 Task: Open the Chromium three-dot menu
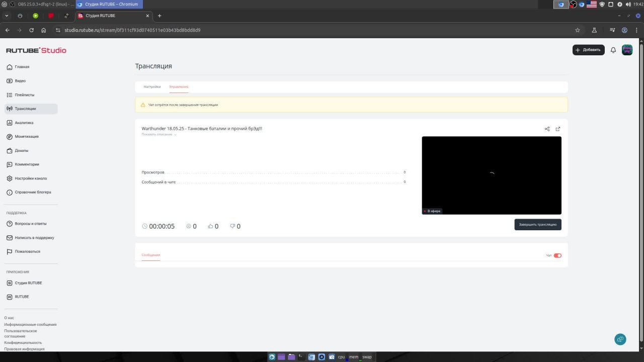click(x=636, y=30)
